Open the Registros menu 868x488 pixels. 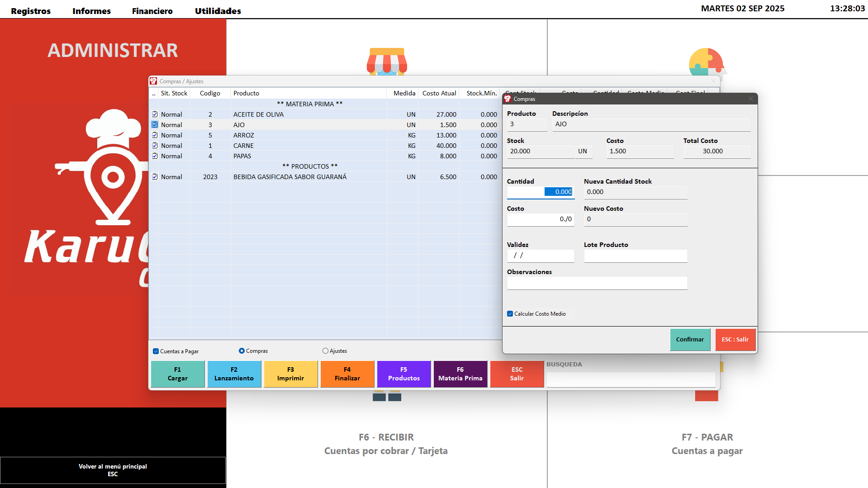(31, 11)
